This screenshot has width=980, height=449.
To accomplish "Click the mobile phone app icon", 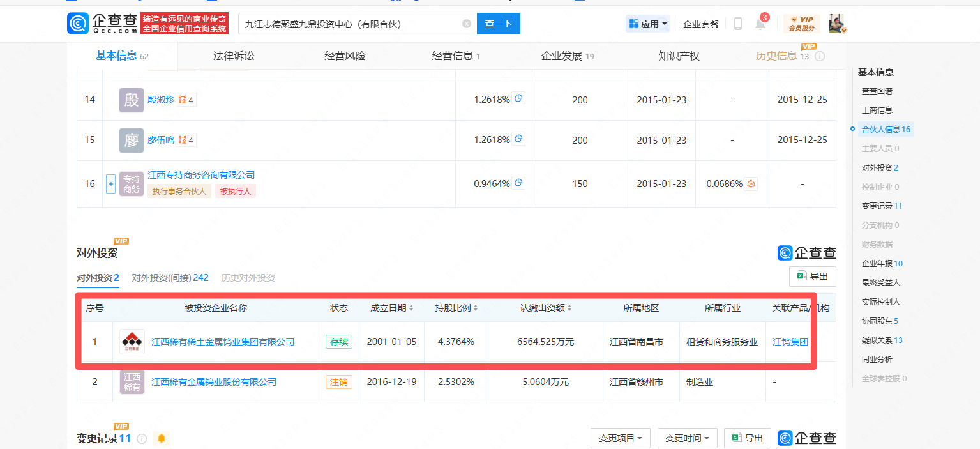I will point(738,24).
